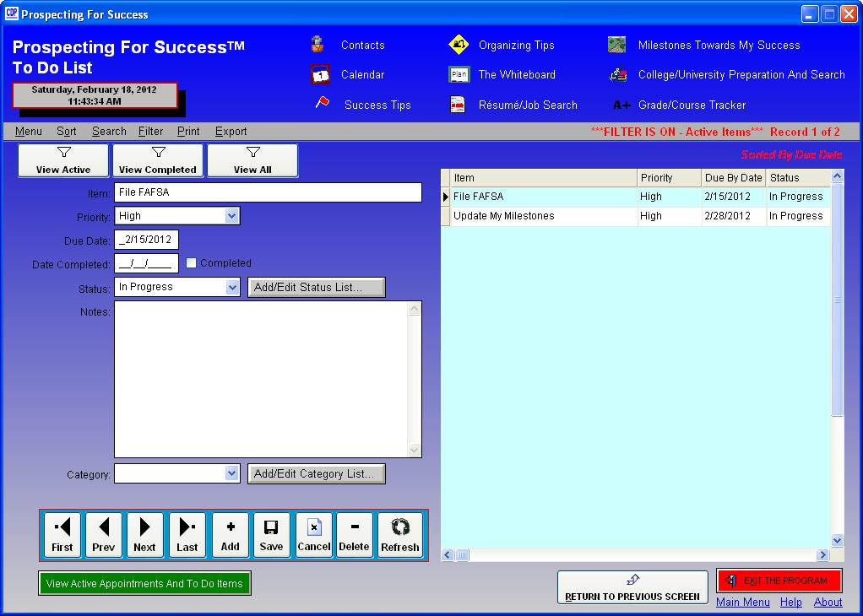Click the date and time display
This screenshot has width=863, height=616.
[95, 95]
